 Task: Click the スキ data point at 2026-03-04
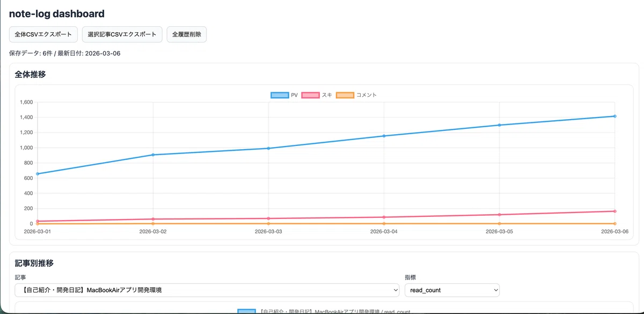point(384,217)
